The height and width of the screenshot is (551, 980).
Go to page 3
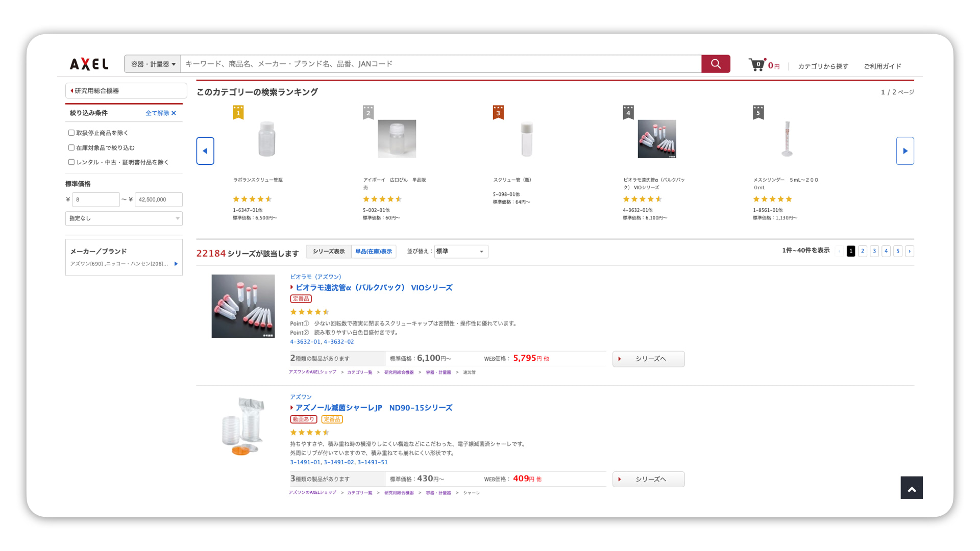tap(874, 251)
